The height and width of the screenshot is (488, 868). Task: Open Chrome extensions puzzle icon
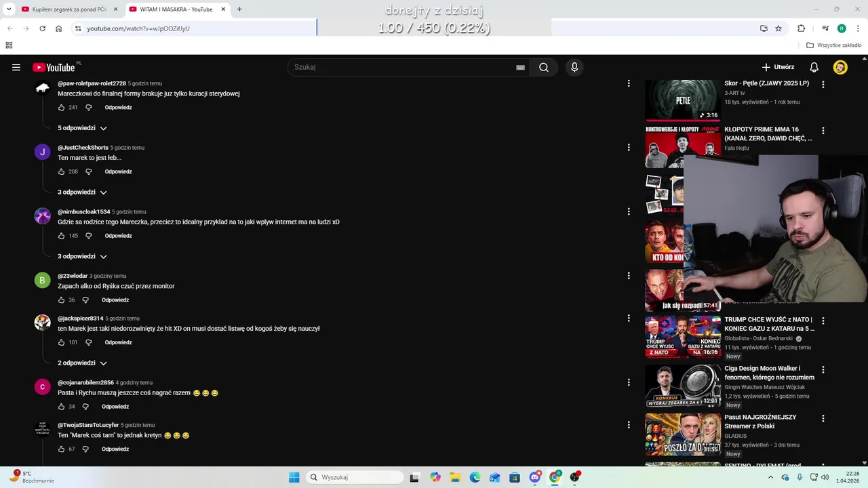click(x=802, y=28)
